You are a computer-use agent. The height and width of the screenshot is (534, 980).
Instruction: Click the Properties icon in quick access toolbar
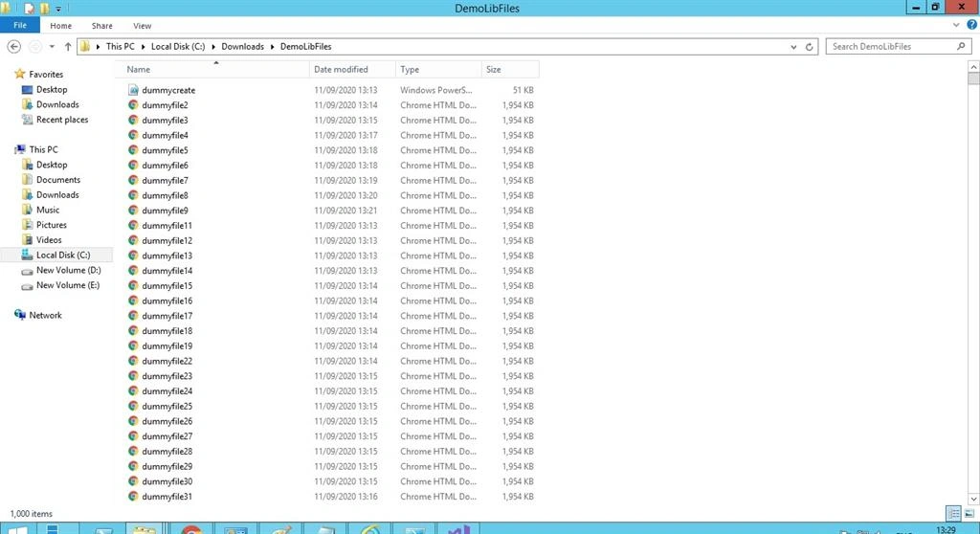point(29,8)
